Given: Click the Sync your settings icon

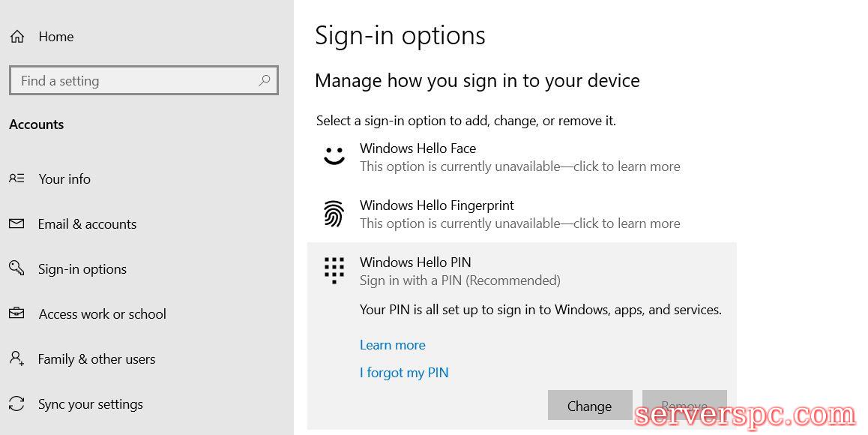Looking at the screenshot, I should pos(16,403).
